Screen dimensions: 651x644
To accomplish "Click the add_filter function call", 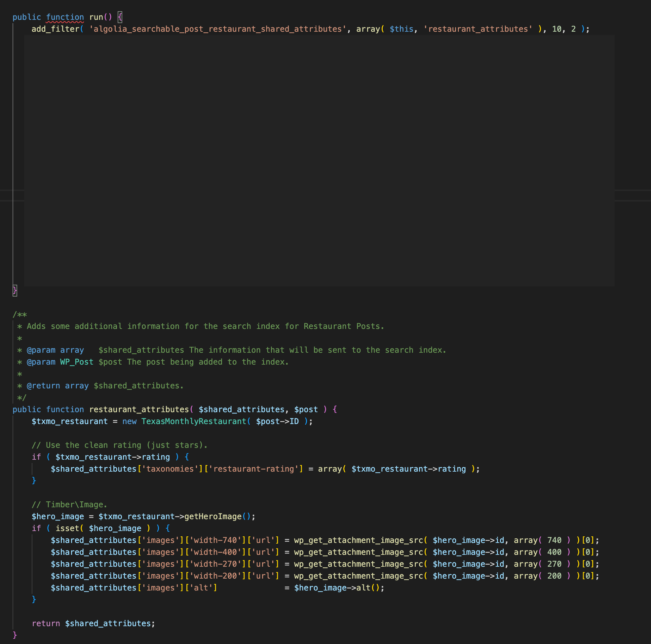I will point(55,29).
